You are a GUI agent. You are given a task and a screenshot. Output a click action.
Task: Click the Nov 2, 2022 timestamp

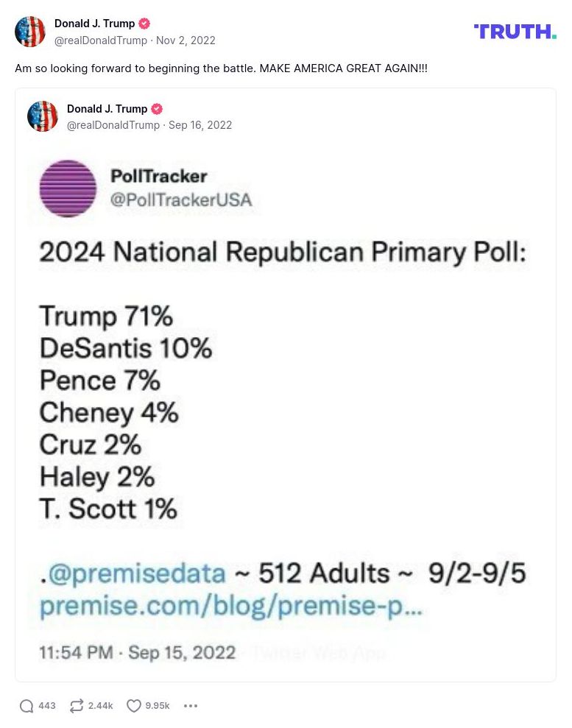(186, 40)
